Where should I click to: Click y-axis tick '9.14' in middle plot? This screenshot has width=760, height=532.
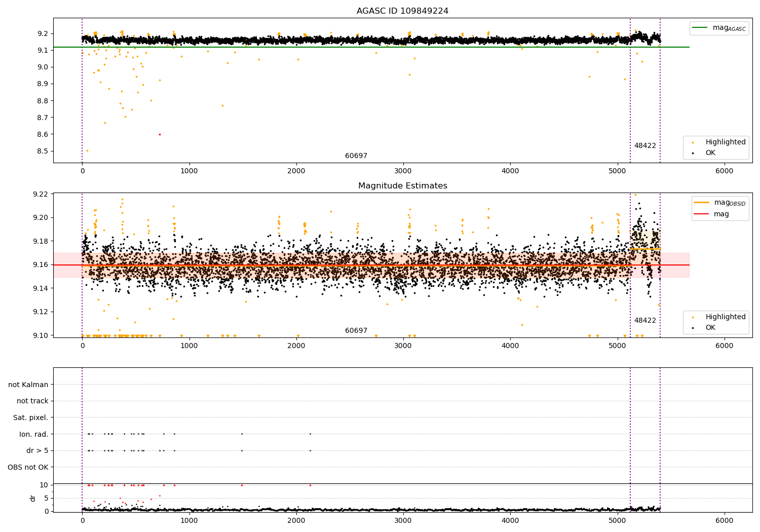41,288
